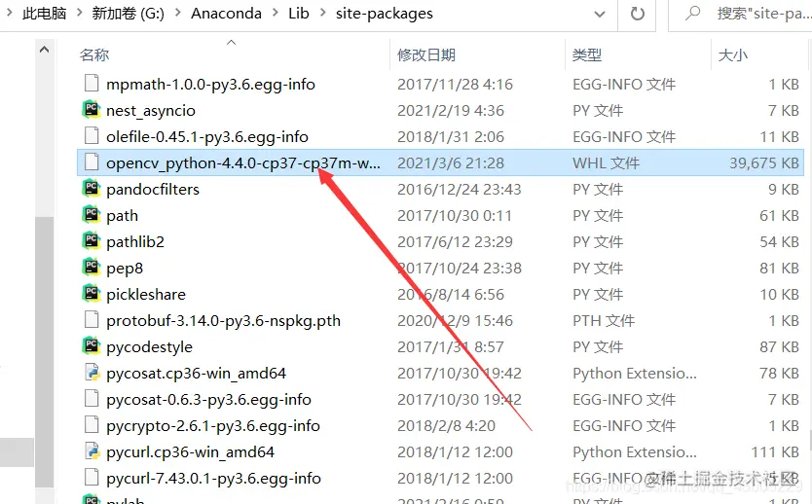The image size is (812, 504).
Task: Click the PTH 文件 type cell
Action: coord(604,321)
